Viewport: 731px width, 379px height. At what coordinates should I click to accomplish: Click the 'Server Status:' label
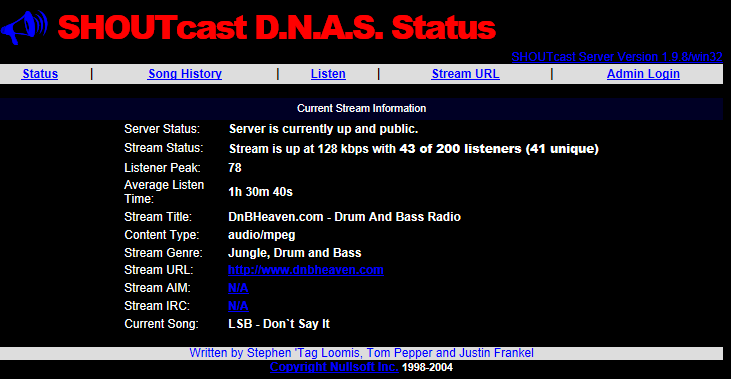point(162,129)
